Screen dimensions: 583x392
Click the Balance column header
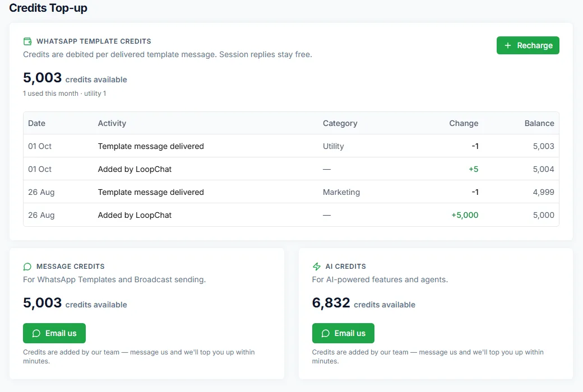(x=539, y=123)
